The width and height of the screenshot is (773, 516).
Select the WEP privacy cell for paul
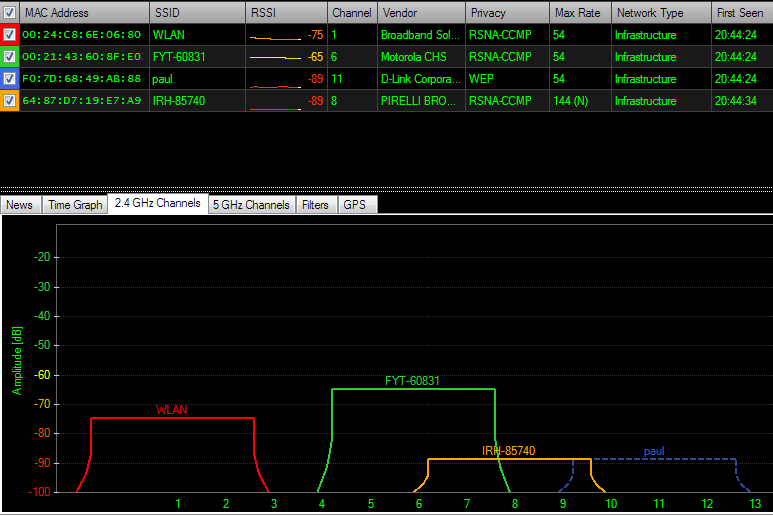point(482,79)
